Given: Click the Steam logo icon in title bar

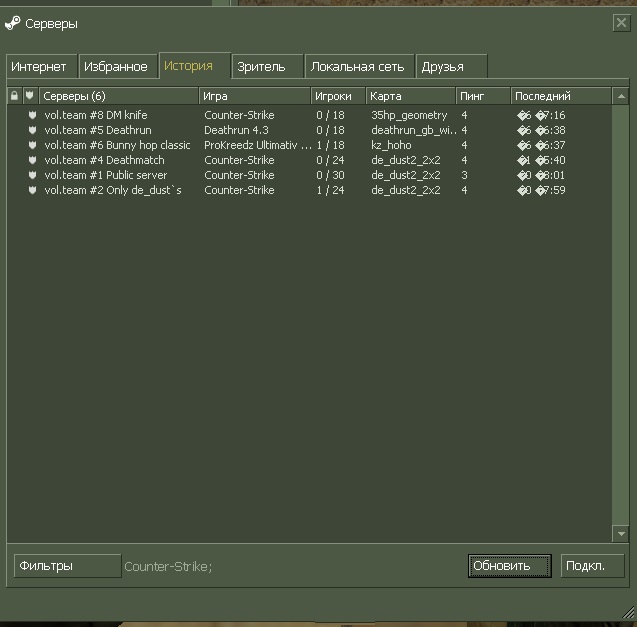Looking at the screenshot, I should pyautogui.click(x=13, y=23).
